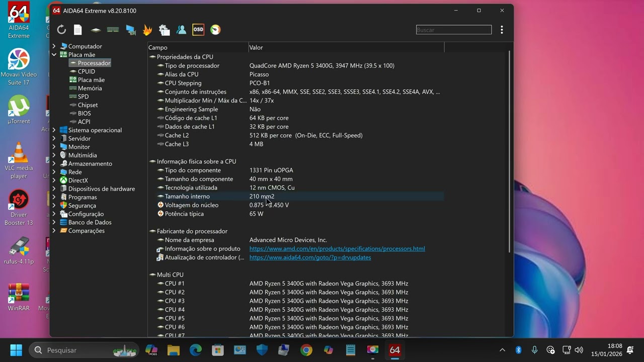The height and width of the screenshot is (362, 644).
Task: Open the Driver Booster 13 shortcut
Action: click(19, 207)
